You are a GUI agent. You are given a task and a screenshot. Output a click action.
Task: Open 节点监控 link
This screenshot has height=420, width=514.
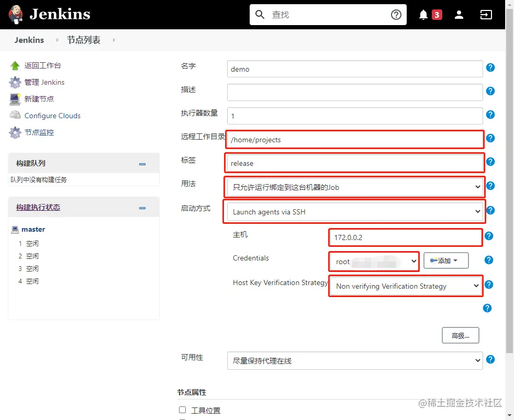pyautogui.click(x=39, y=132)
